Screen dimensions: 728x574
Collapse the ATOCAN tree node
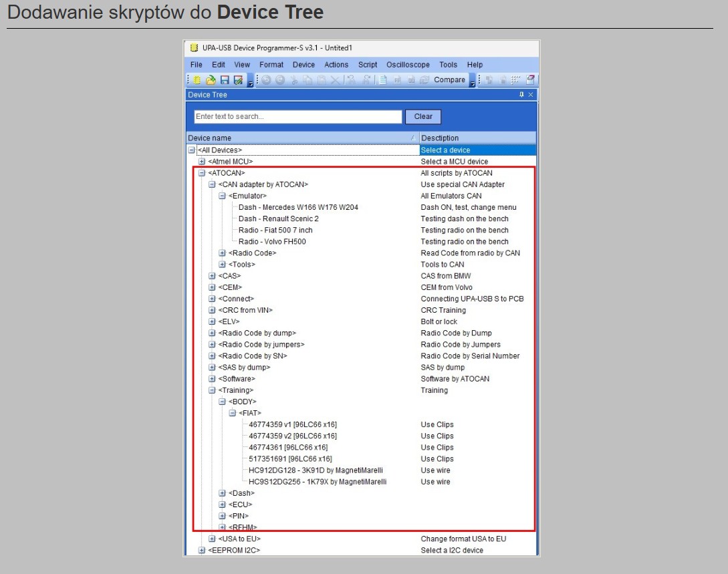click(x=202, y=173)
